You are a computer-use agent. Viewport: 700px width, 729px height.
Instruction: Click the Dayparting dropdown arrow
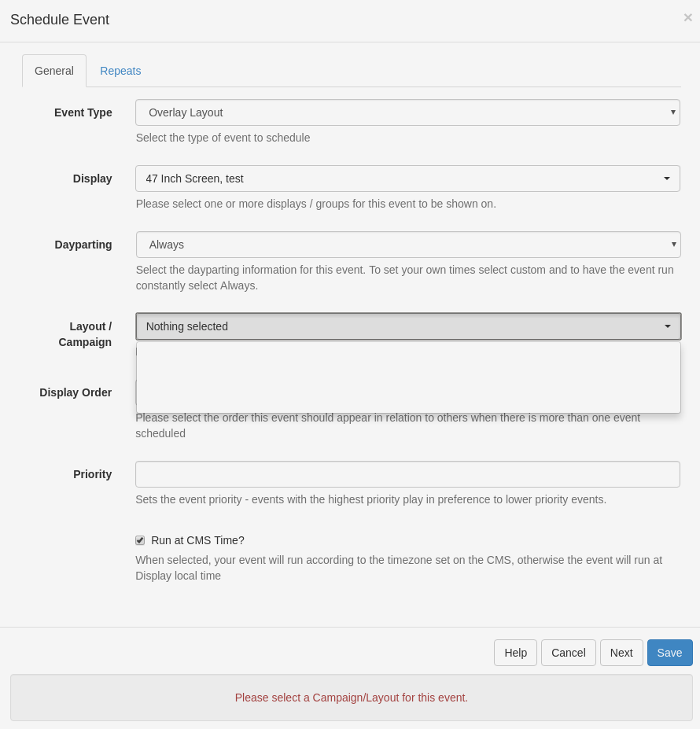point(673,244)
